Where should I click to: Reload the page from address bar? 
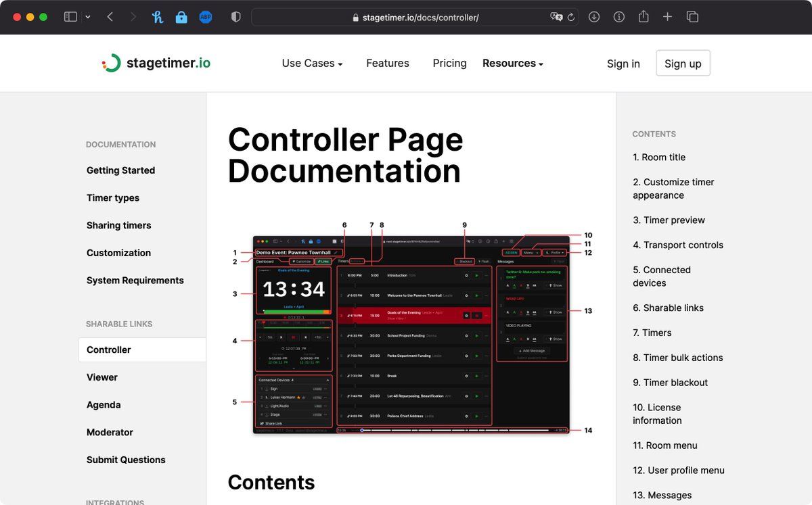(571, 18)
